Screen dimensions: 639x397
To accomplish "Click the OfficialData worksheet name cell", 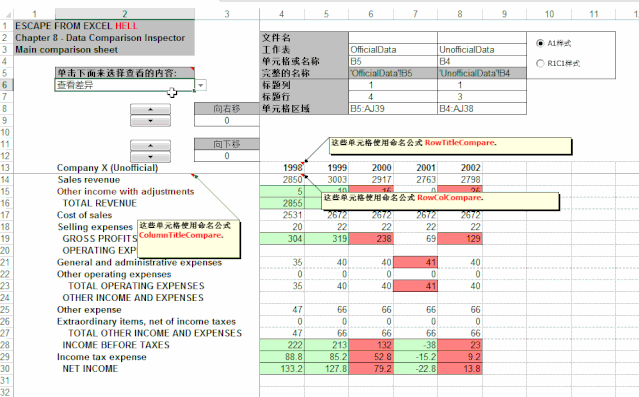I will (393, 50).
